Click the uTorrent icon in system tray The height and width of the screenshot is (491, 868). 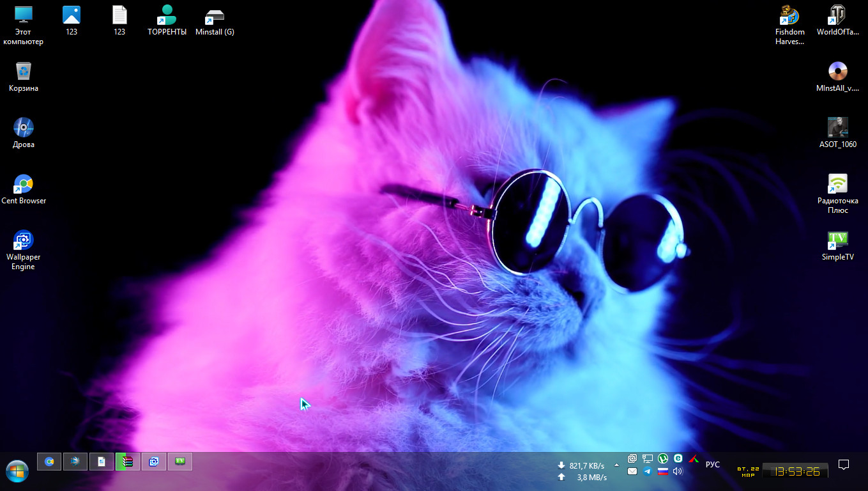pyautogui.click(x=663, y=458)
